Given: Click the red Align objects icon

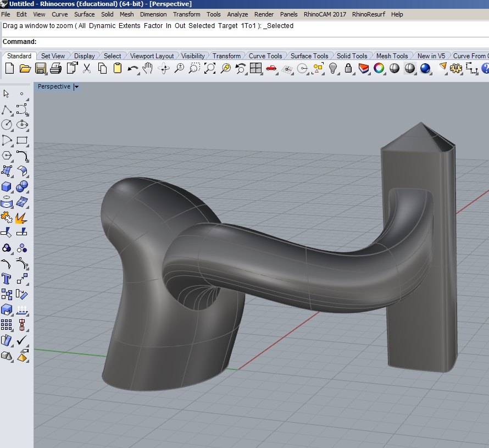Looking at the screenshot, I should (22, 325).
